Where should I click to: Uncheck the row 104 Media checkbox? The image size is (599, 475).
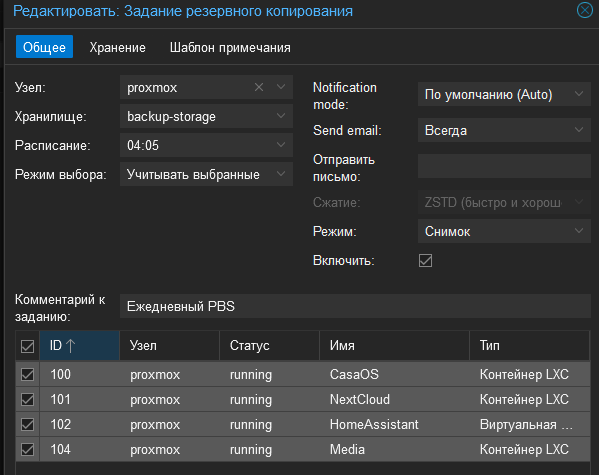(x=27, y=450)
